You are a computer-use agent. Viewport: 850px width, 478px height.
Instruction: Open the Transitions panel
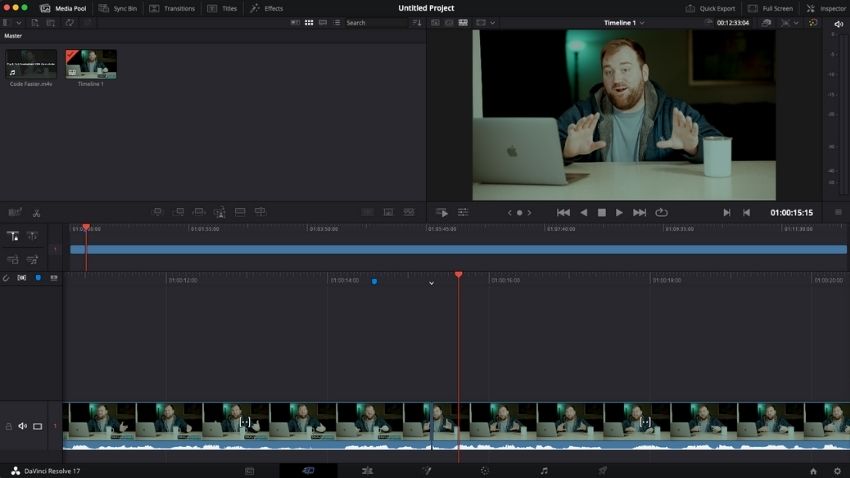pyautogui.click(x=172, y=8)
